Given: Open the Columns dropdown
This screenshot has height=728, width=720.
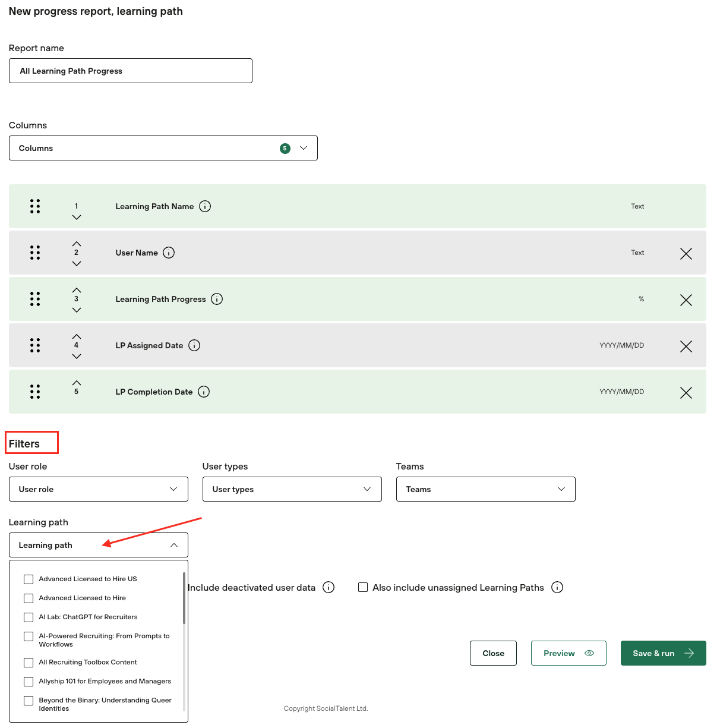Looking at the screenshot, I should tap(163, 148).
